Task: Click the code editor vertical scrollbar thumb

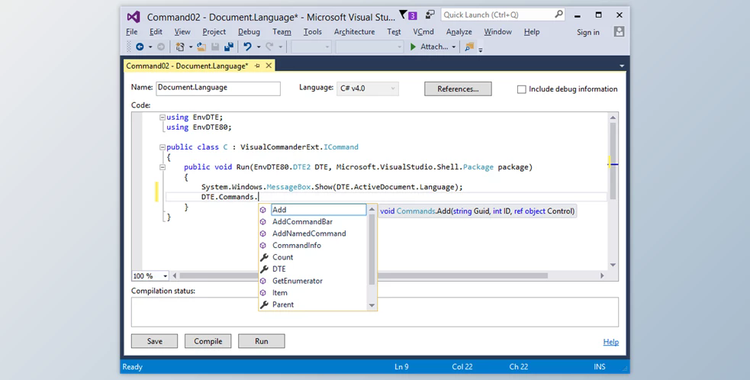Action: 613,160
